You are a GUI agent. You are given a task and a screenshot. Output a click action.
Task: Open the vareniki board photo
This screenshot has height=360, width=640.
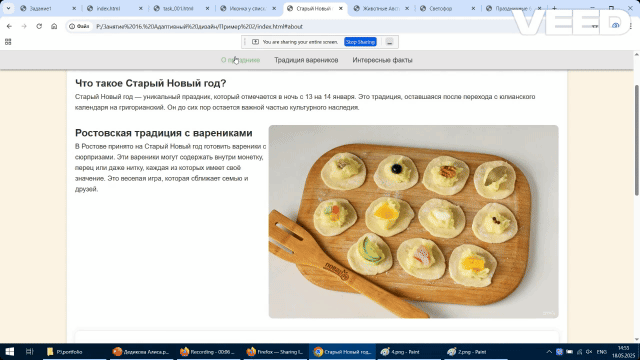click(413, 222)
